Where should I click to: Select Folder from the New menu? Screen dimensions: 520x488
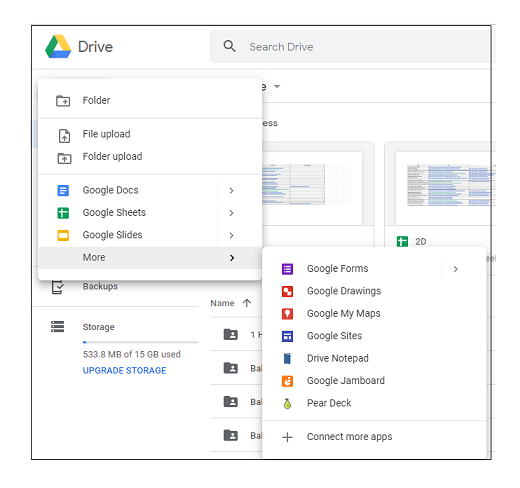pos(150,100)
